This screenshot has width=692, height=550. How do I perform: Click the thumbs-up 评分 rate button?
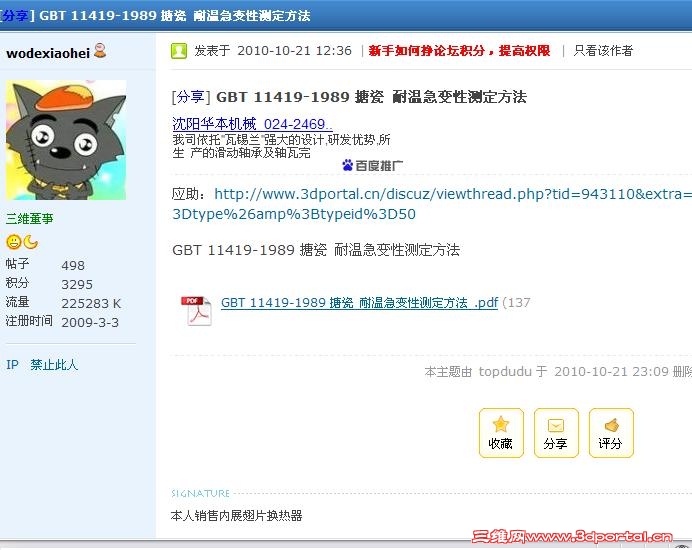[x=611, y=433]
